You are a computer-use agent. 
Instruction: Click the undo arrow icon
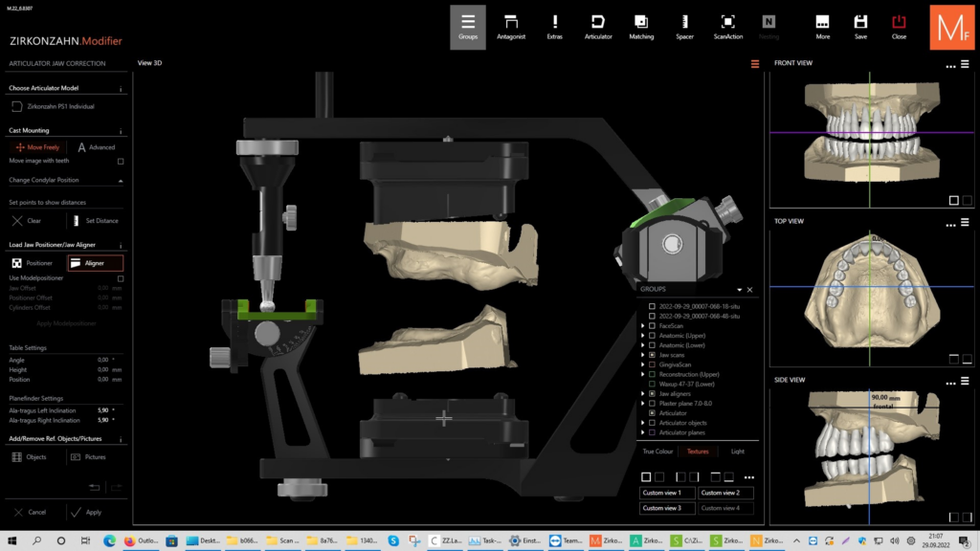click(x=95, y=487)
